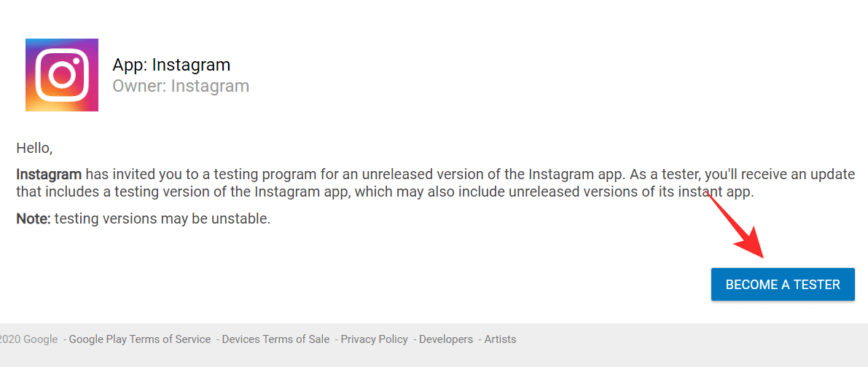Click the Hello greeting text
Image resolution: width=868 pixels, height=367 pixels.
(34, 149)
